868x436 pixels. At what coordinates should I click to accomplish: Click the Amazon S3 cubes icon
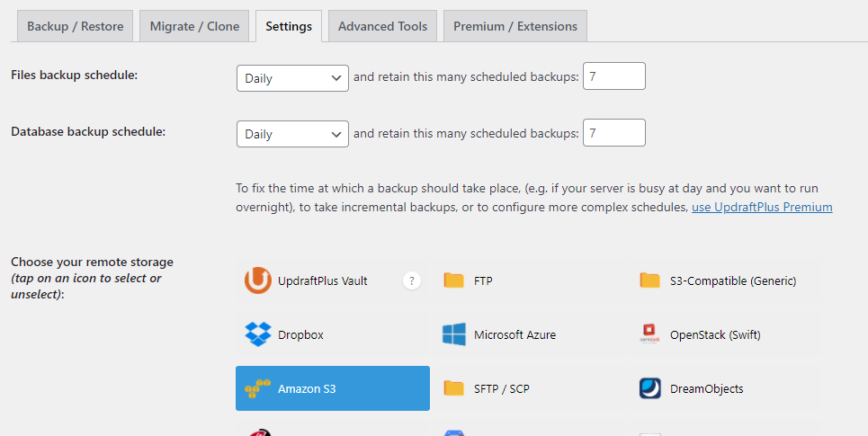258,388
